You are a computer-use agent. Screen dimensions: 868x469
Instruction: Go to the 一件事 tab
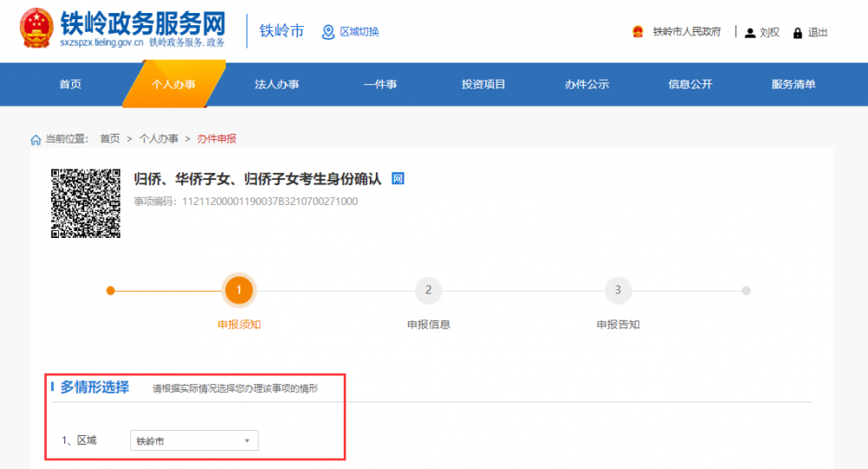point(380,84)
